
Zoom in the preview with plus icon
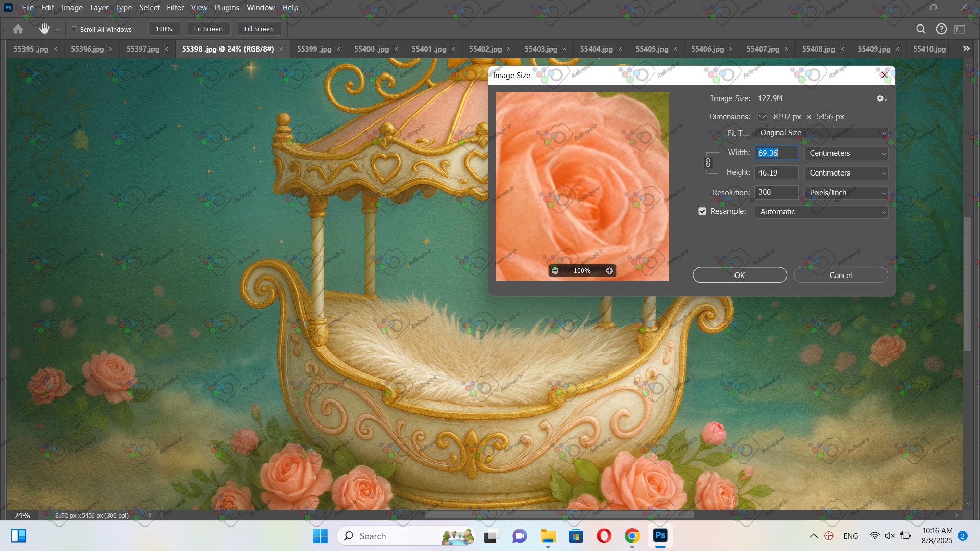pyautogui.click(x=609, y=271)
